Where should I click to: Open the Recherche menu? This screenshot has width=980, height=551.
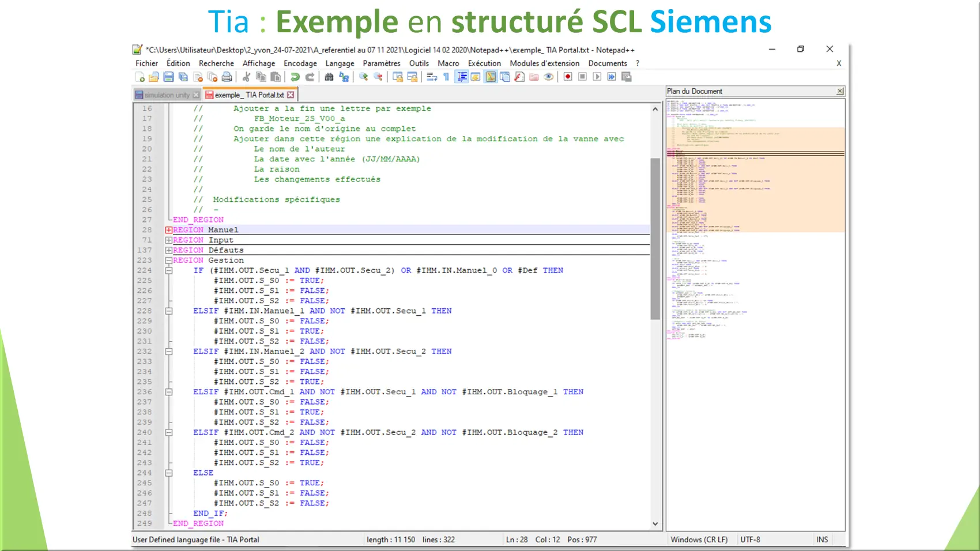point(216,63)
